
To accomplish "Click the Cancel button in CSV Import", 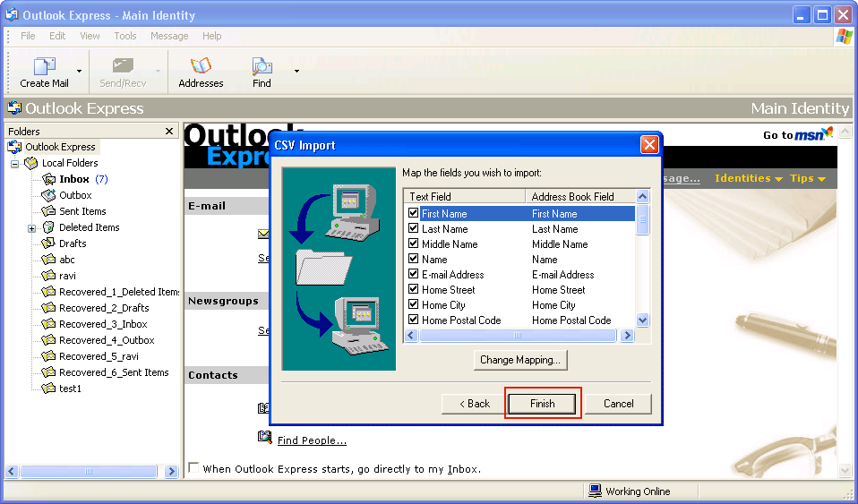I will [618, 404].
